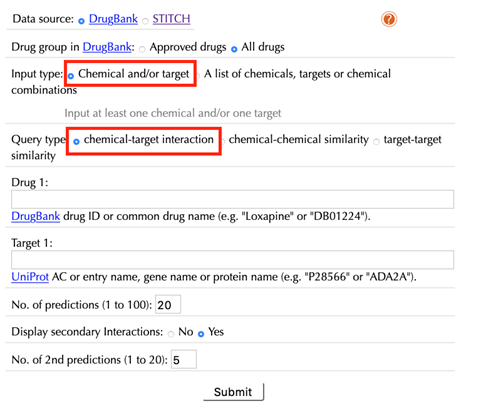Set Display secondary Interactions to No
Viewport: 491px width, 411px height.
pyautogui.click(x=171, y=334)
